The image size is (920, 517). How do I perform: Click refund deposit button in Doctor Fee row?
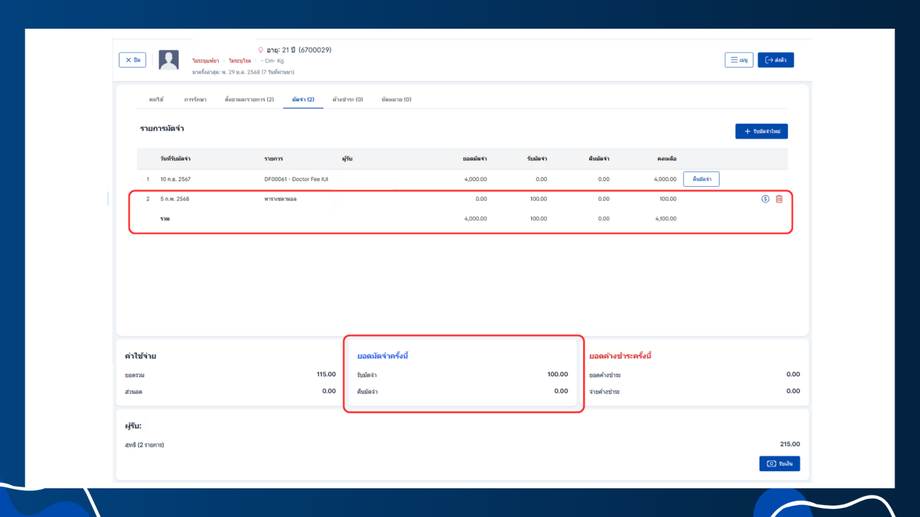click(701, 179)
